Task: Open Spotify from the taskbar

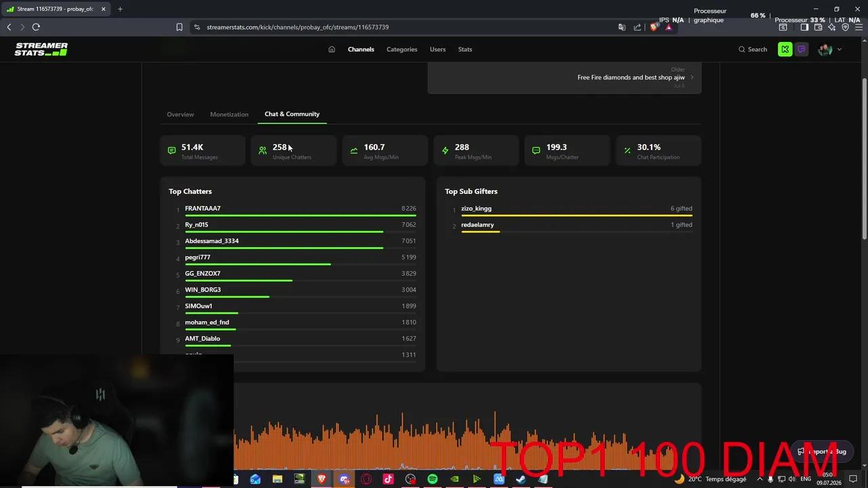Action: [433, 479]
